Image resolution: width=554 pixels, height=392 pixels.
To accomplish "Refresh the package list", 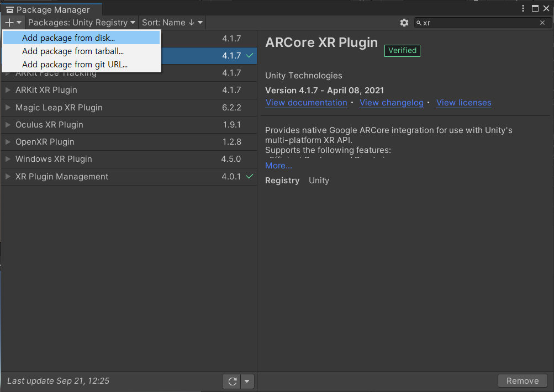I will (232, 382).
